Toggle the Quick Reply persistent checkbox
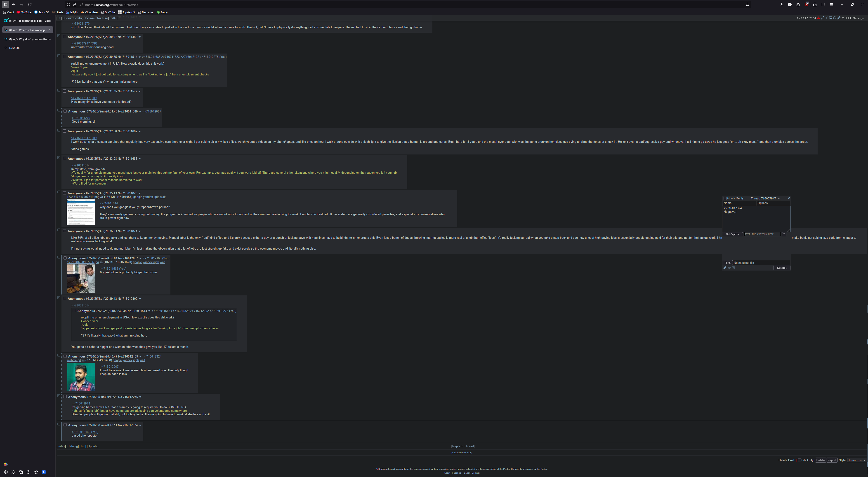Screen dimensions: 868x477 [x=725, y=198]
